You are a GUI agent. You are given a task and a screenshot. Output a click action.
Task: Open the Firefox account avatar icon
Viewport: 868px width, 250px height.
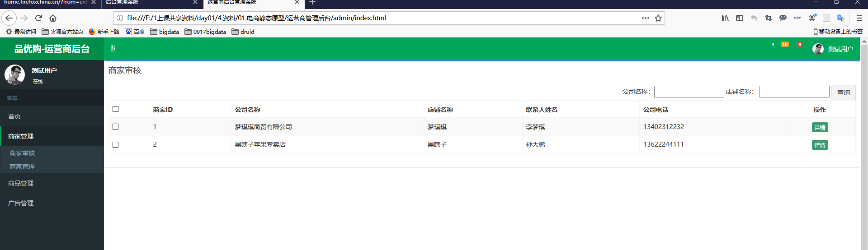tap(812, 18)
